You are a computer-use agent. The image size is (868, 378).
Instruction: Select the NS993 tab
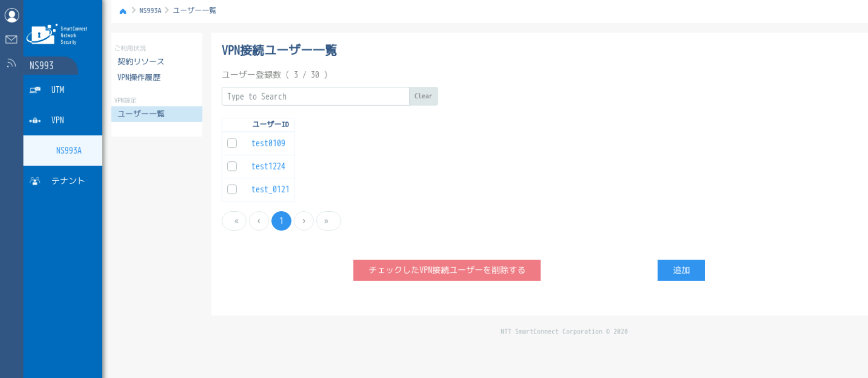pyautogui.click(x=50, y=65)
